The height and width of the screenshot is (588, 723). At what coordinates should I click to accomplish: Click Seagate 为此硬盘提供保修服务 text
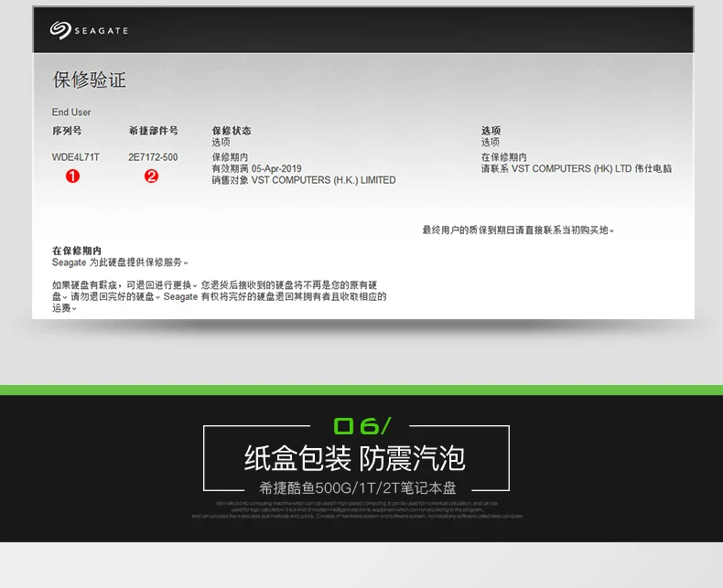coord(119,262)
